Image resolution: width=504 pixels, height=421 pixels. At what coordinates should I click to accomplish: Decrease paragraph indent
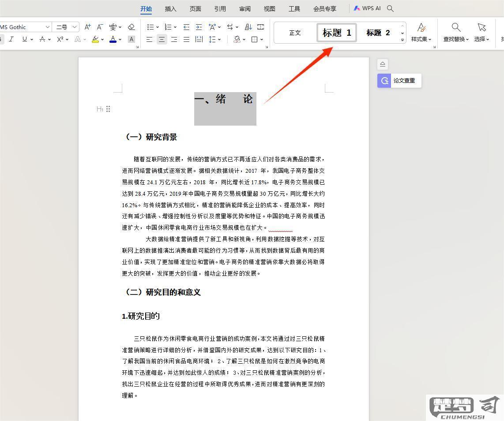tap(186, 27)
